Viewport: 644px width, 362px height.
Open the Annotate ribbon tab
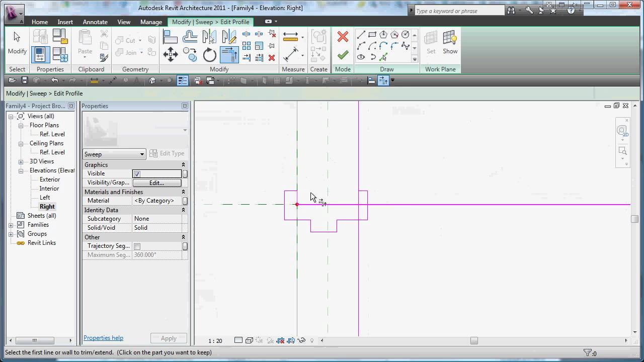pyautogui.click(x=95, y=22)
